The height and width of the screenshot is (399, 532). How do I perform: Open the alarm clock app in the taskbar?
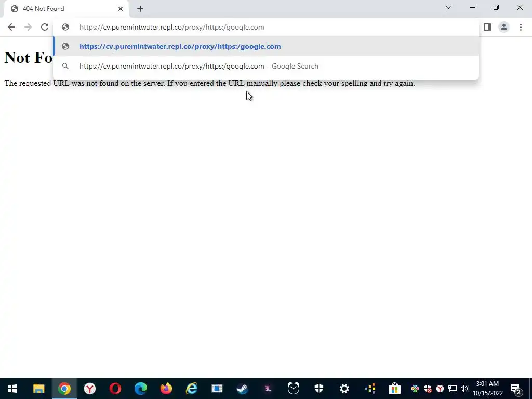point(294,389)
